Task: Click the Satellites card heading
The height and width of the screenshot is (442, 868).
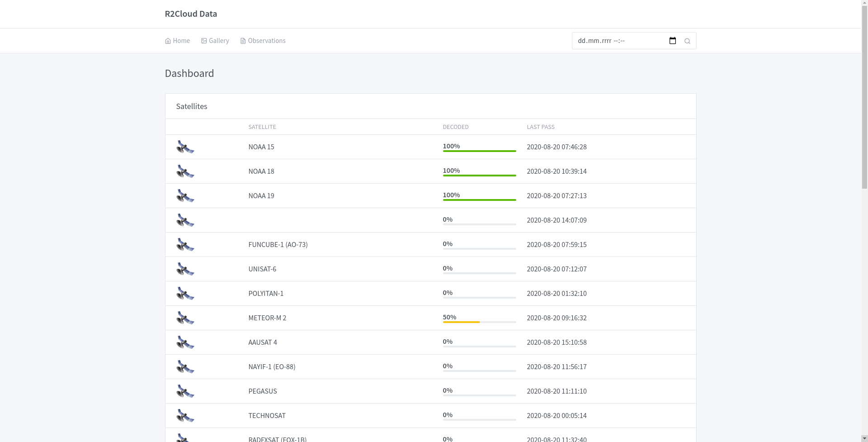Action: click(192, 106)
